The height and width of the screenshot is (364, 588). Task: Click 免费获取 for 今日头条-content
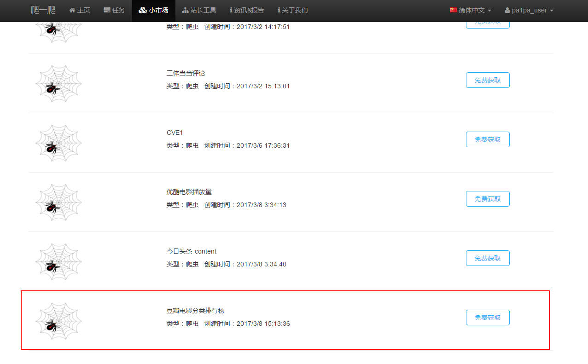point(488,258)
